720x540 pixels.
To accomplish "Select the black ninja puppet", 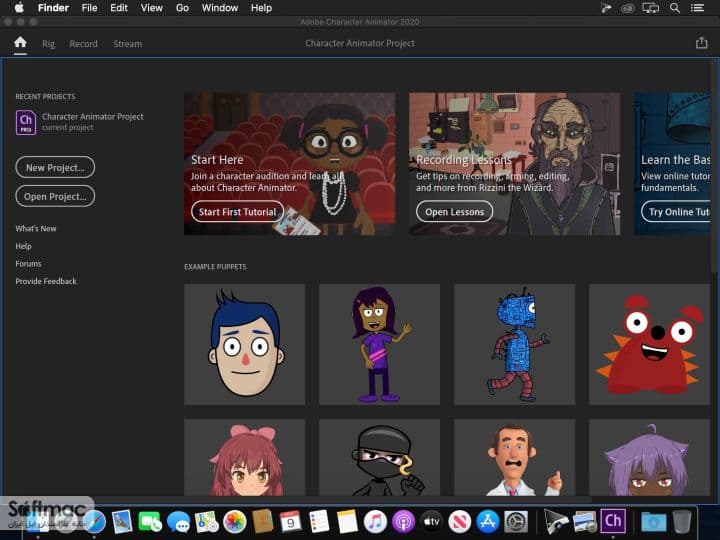I will pyautogui.click(x=379, y=457).
